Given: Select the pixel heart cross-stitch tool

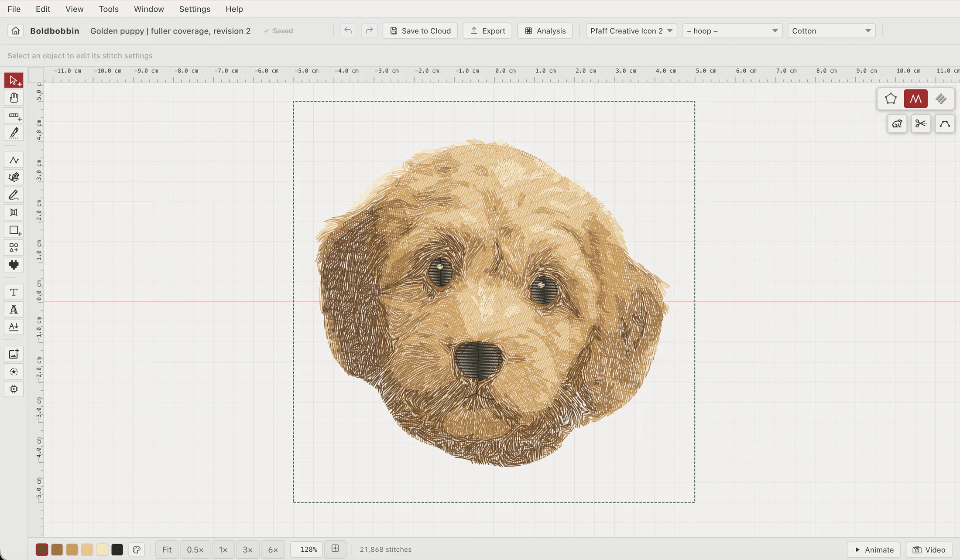Looking at the screenshot, I should click(14, 265).
